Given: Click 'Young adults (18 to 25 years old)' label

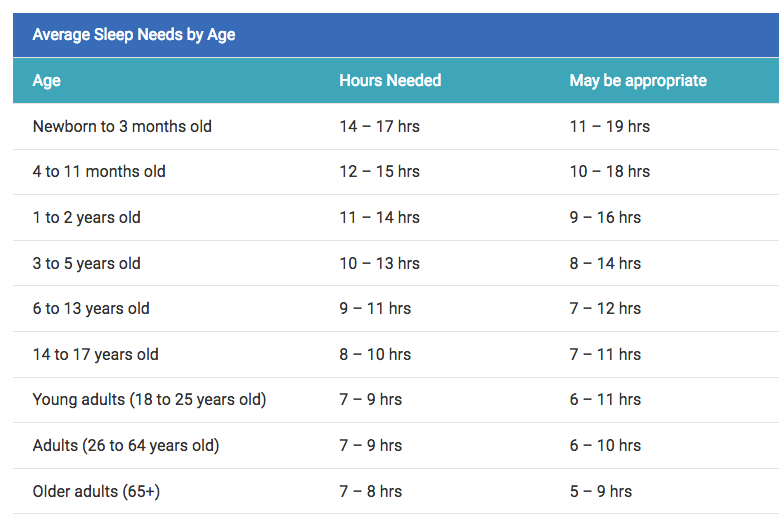Looking at the screenshot, I should (x=150, y=400).
